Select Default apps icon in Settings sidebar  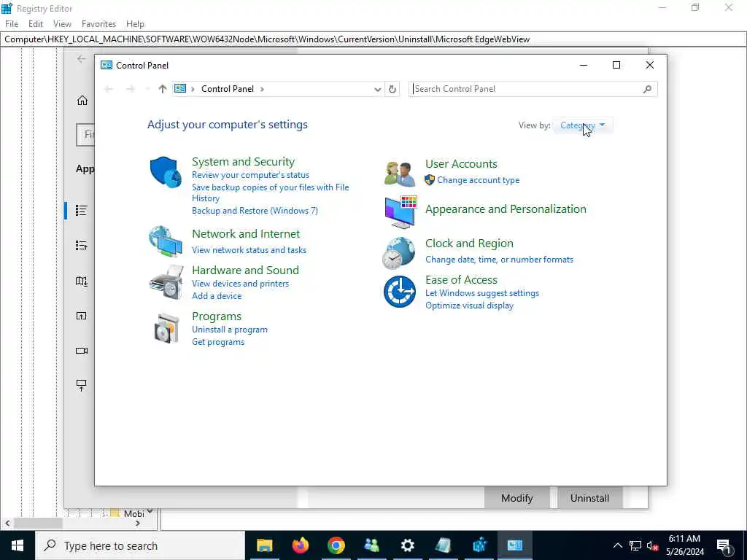pyautogui.click(x=82, y=245)
